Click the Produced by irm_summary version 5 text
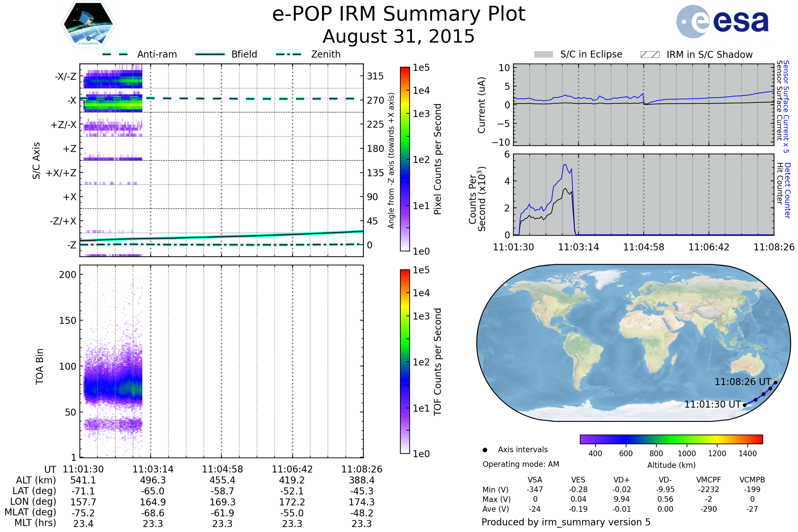 [566, 522]
